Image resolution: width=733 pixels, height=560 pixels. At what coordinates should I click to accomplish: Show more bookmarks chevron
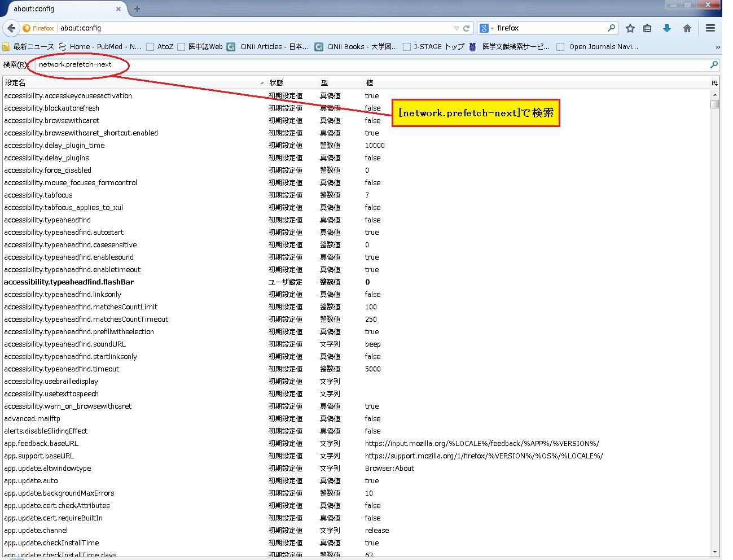click(x=718, y=47)
